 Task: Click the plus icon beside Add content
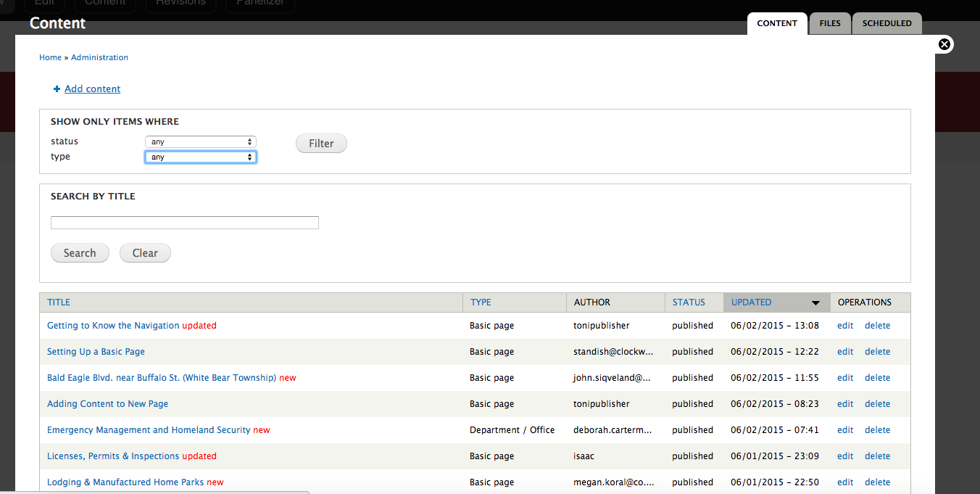tap(57, 89)
